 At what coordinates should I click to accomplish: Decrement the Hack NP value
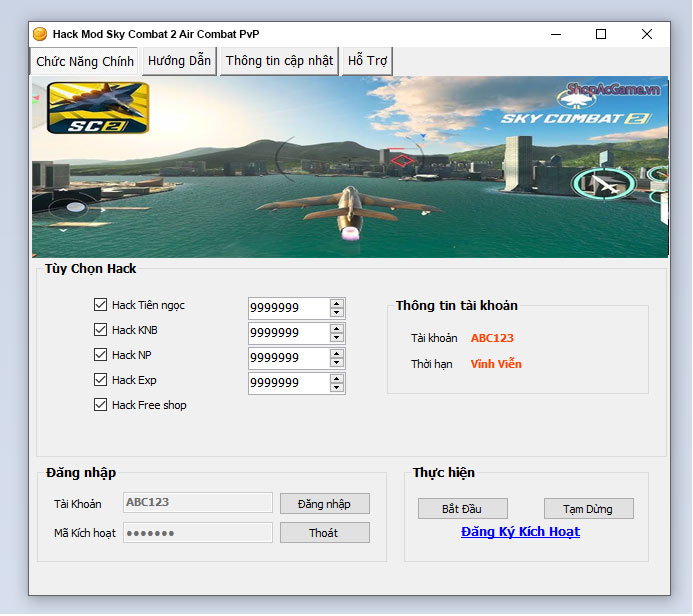pos(337,363)
